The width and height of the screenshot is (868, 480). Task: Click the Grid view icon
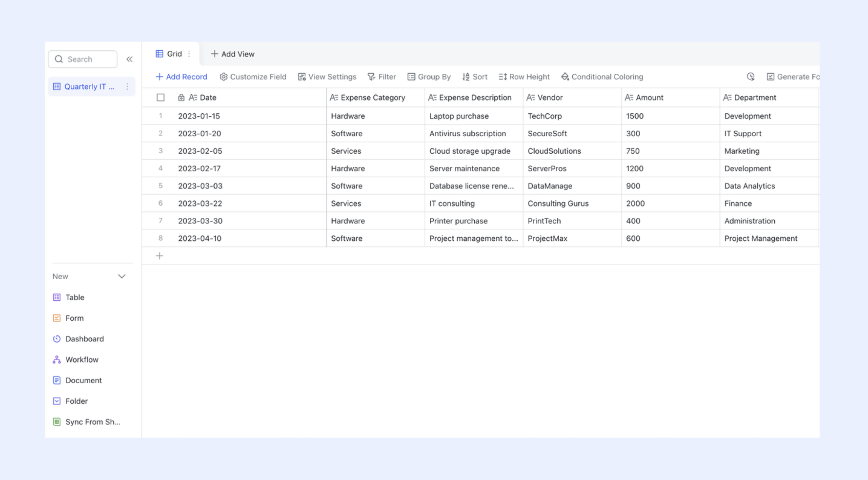point(159,54)
